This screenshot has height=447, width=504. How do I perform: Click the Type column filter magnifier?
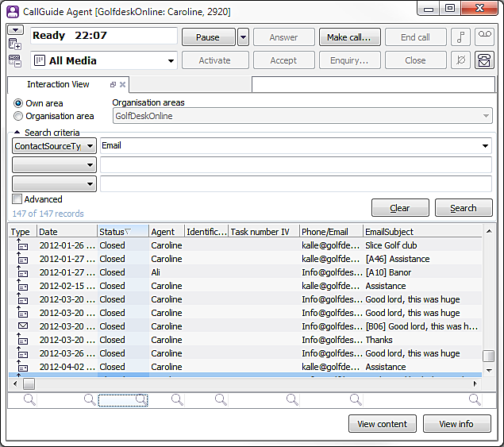click(29, 399)
